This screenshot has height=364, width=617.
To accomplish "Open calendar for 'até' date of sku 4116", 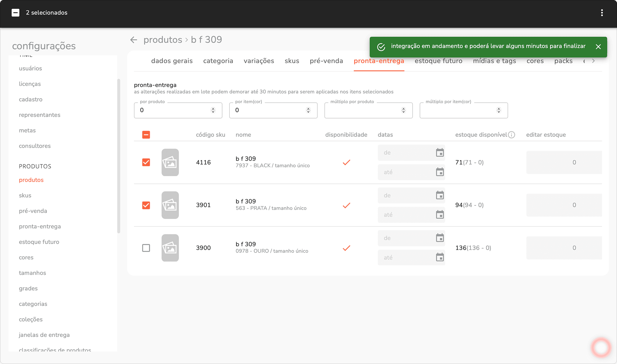I will tap(440, 172).
